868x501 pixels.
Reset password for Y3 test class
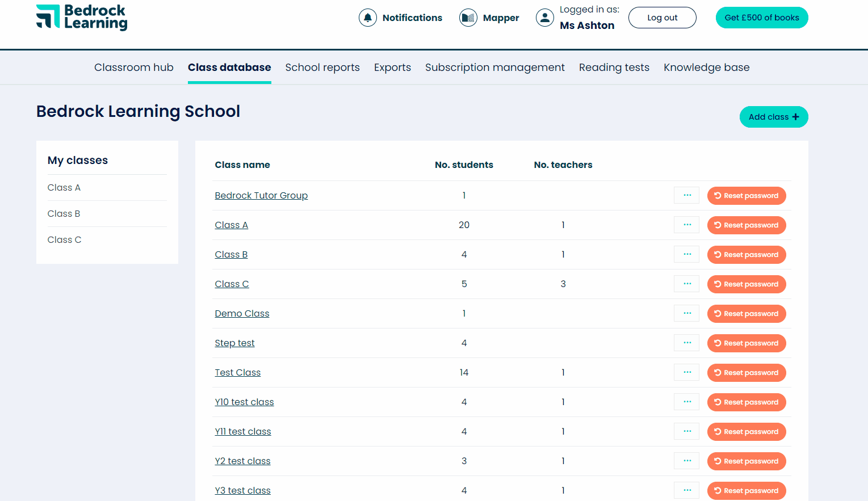[747, 491]
